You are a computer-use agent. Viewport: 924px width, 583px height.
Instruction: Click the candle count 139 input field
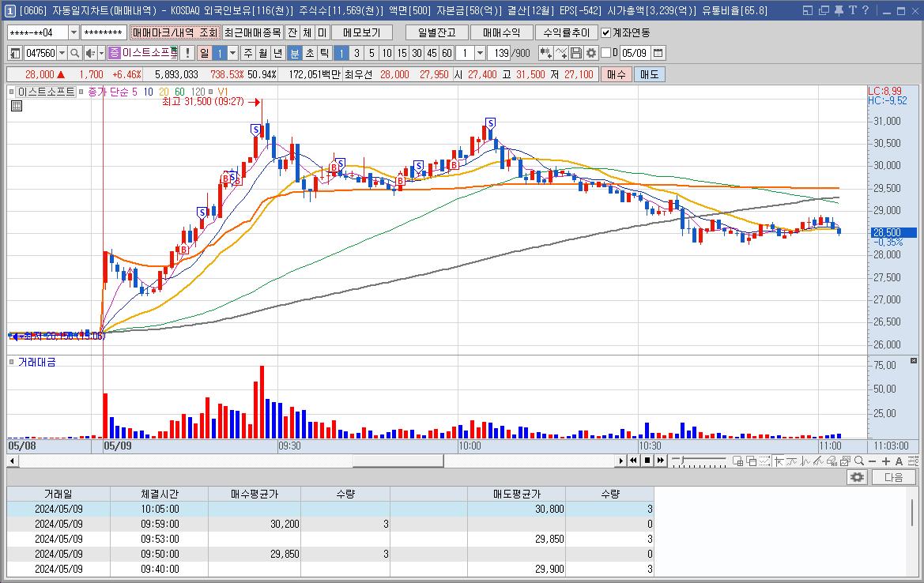(500, 53)
